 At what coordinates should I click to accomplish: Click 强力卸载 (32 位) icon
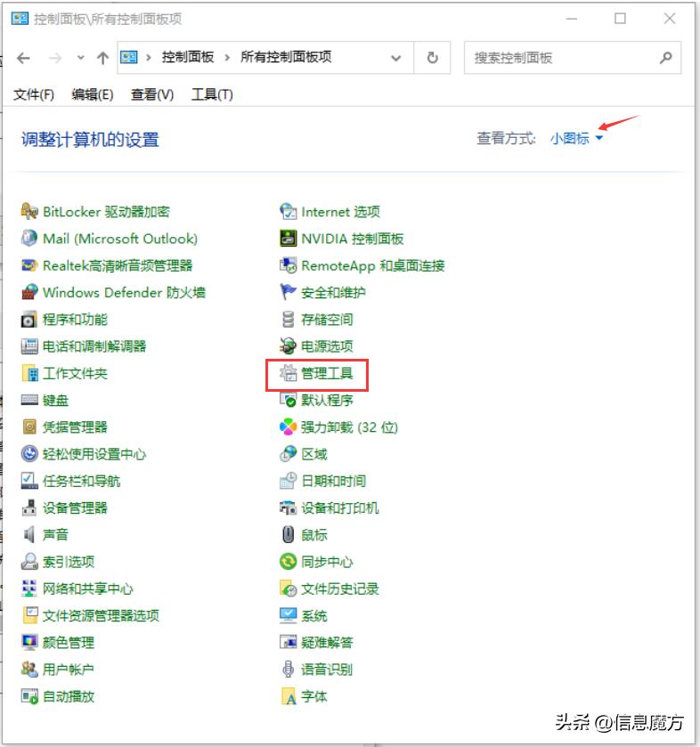tap(288, 426)
